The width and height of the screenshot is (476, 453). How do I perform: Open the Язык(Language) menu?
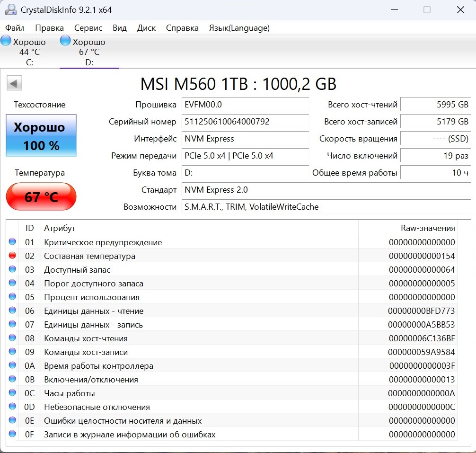click(x=239, y=28)
